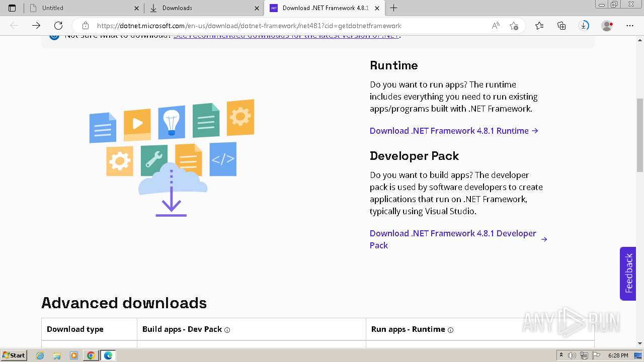644x362 pixels.
Task: Select the Download .NET Framework 4.8.1 tab
Action: pyautogui.click(x=325, y=8)
